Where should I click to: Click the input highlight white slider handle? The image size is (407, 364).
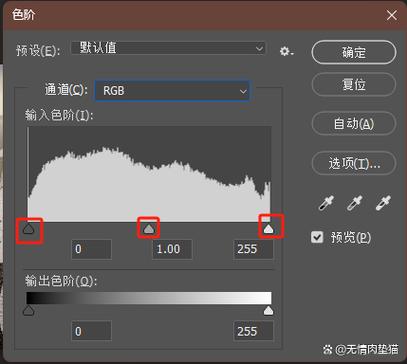pyautogui.click(x=268, y=229)
